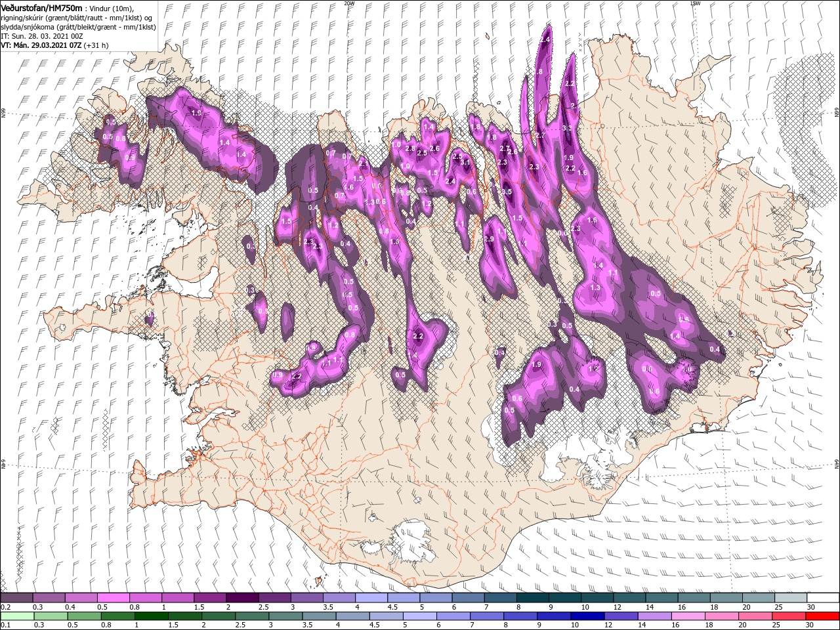Screen dimensions: 840x630
Task: Select rain legend swatch between 2.5 and 3
Action: 251,616
